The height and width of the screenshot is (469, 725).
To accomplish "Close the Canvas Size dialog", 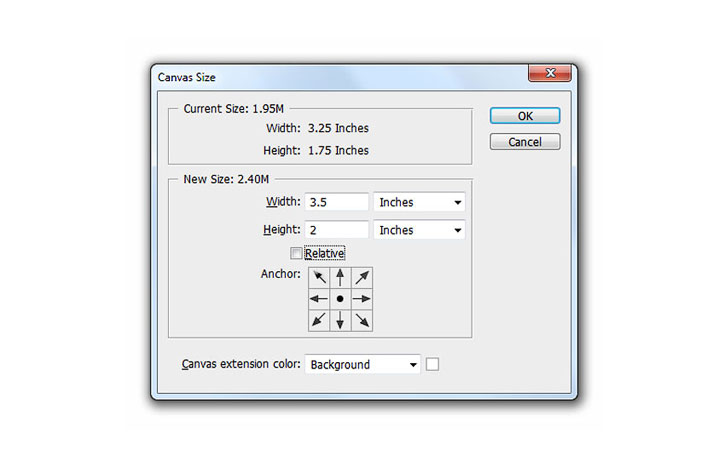I will coord(550,73).
